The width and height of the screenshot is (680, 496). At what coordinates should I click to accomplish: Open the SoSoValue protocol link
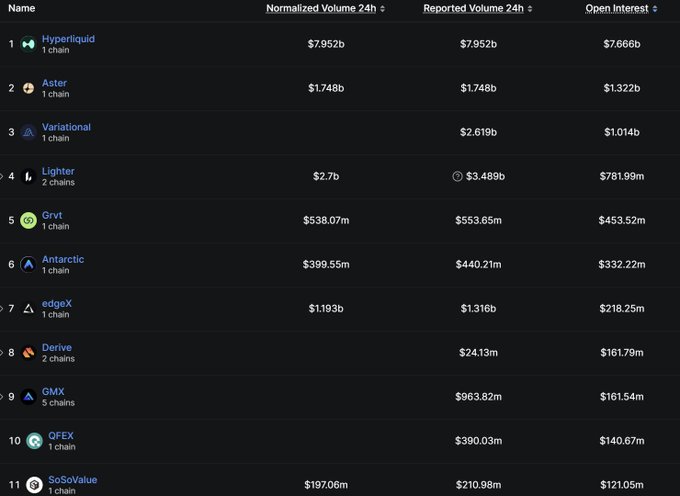72,480
